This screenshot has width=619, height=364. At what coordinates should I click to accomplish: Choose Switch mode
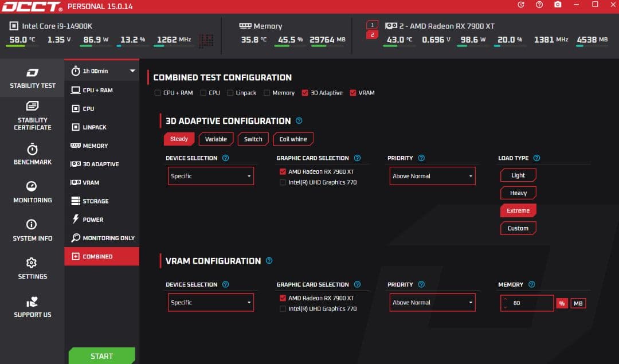coord(253,139)
